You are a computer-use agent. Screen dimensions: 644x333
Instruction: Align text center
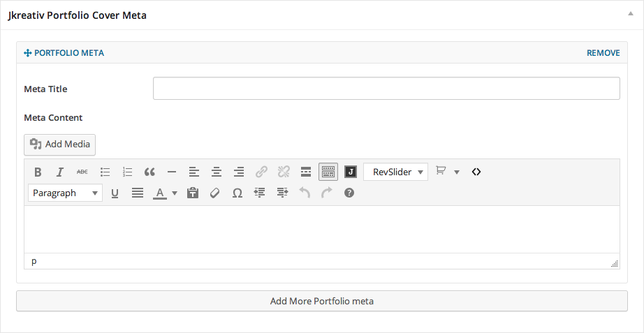pyautogui.click(x=217, y=172)
